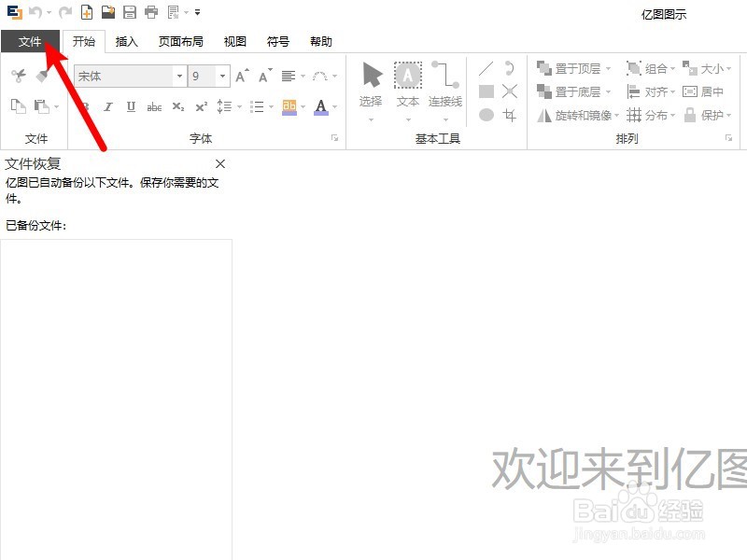Click the Open folder icon in quick toolbar

point(108,12)
